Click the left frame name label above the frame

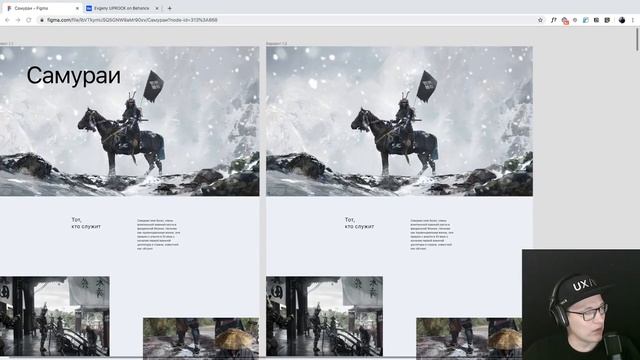[7, 43]
